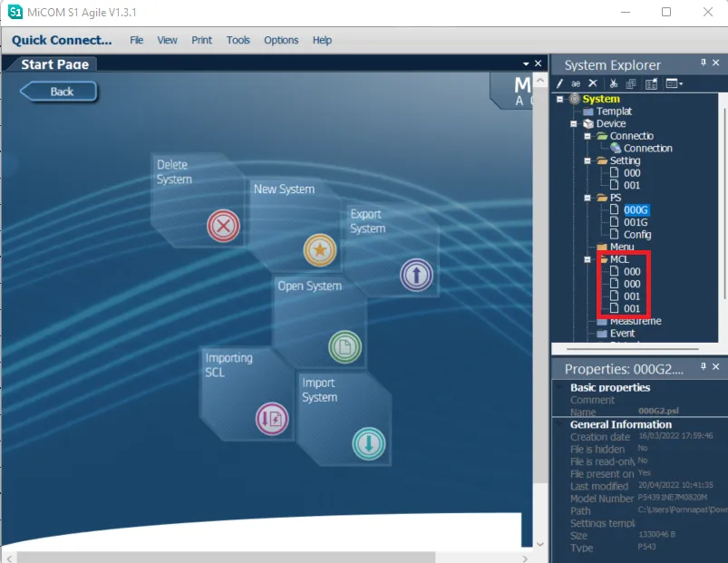
Task: Collapse the Device tree node
Action: pos(574,124)
